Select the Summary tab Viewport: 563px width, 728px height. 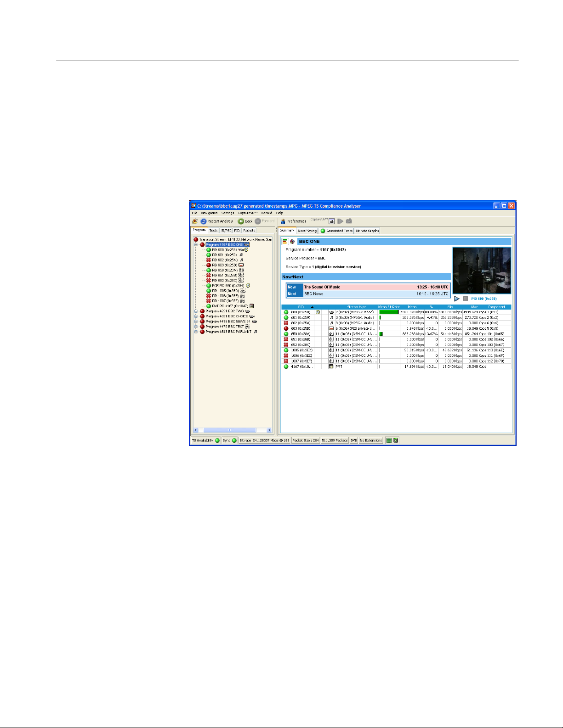287,230
